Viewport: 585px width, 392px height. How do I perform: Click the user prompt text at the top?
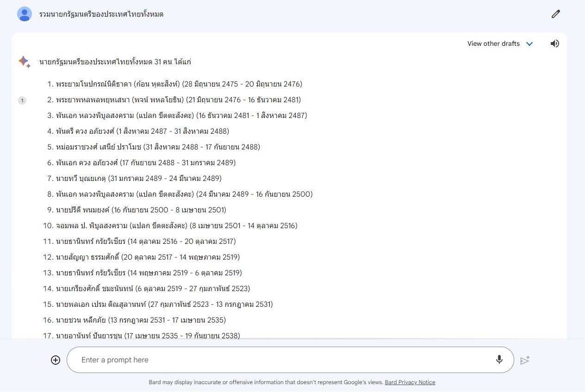(x=101, y=14)
